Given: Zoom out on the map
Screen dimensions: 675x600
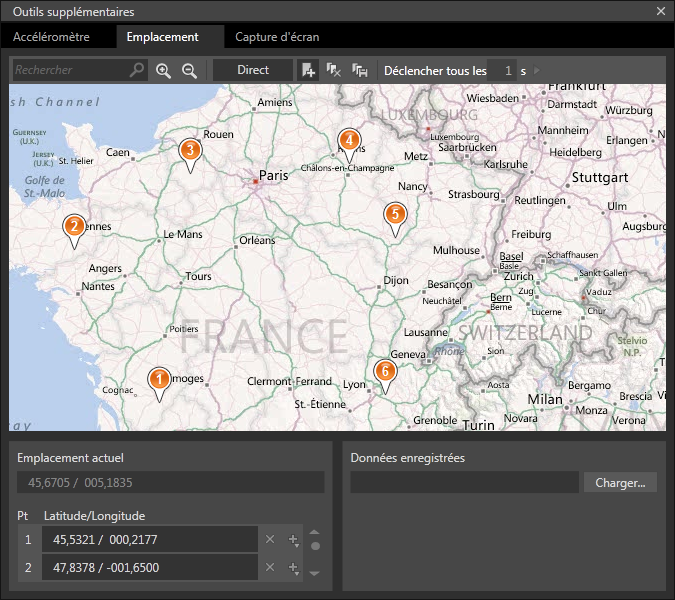Looking at the screenshot, I should [x=189, y=71].
